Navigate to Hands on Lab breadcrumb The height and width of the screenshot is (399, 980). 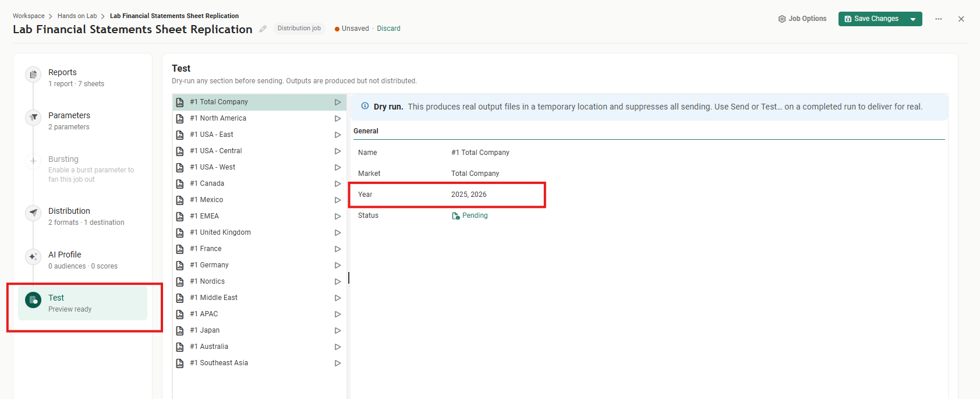[x=77, y=16]
